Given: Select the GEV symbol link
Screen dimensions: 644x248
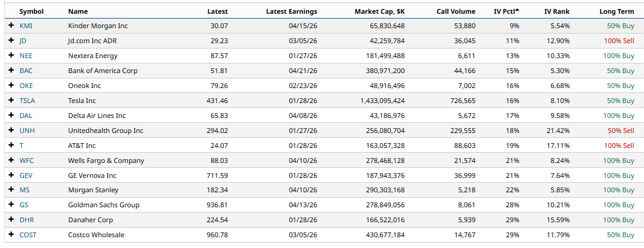Looking at the screenshot, I should [x=26, y=176].
